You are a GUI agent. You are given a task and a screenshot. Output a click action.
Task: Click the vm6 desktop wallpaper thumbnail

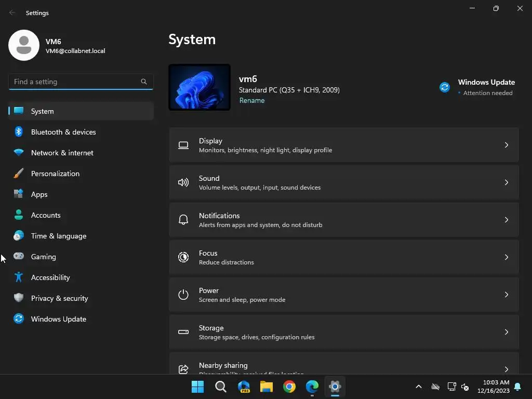(199, 87)
